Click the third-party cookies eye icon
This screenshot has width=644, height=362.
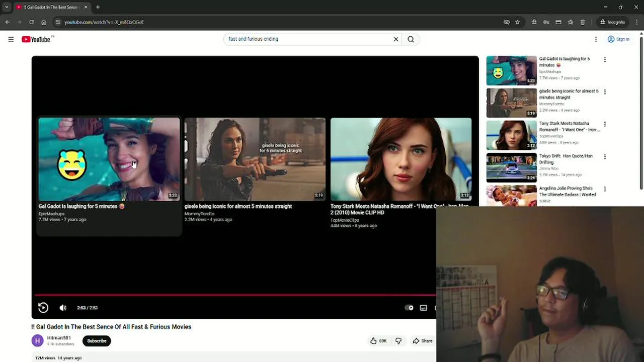click(x=506, y=22)
